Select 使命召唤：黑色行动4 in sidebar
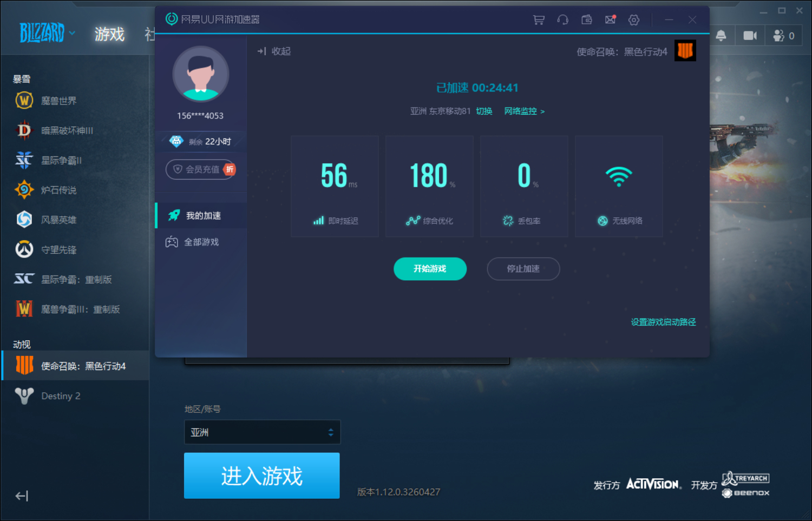This screenshot has width=812, height=521. coord(75,366)
